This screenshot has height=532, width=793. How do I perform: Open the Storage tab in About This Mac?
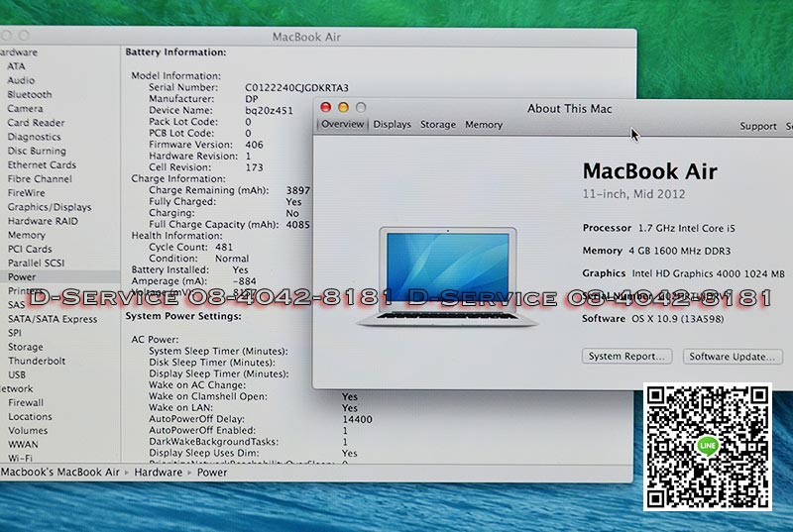point(438,124)
